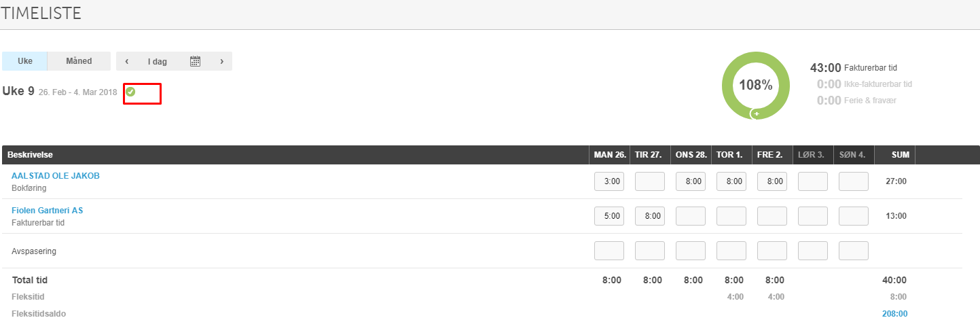Click the plus icon on donut chart
This screenshot has width=980, height=320.
[x=756, y=114]
